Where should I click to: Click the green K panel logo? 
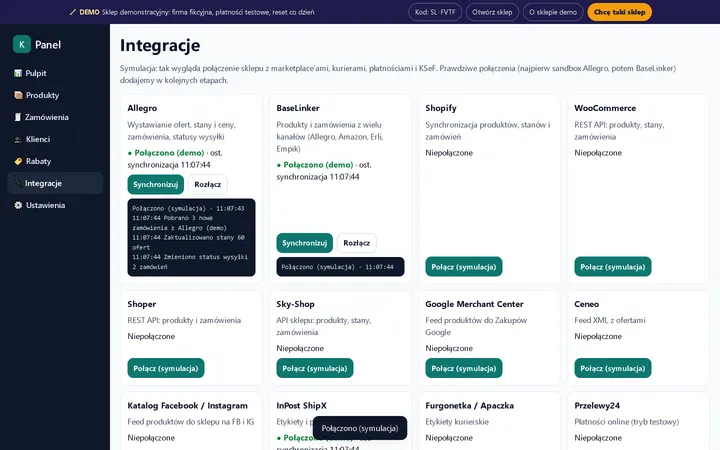(x=22, y=44)
